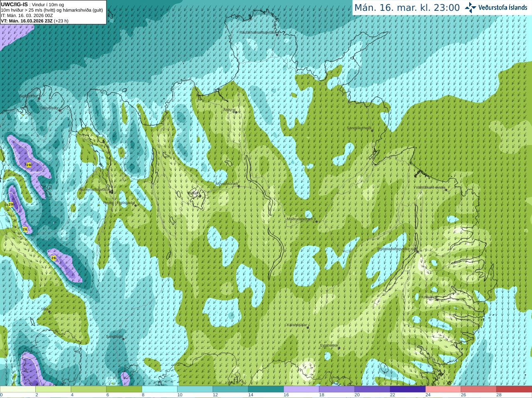Image resolution: width=532 pixels, height=398 pixels.
Task: Pick the 18–20 m/s purple legend swatch
Action: pos(337,389)
